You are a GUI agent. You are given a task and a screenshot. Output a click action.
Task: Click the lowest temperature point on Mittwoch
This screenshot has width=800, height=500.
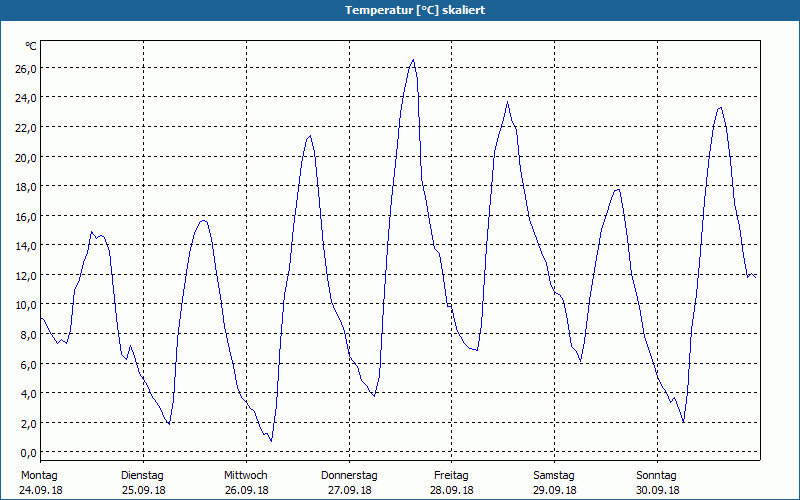271,440
